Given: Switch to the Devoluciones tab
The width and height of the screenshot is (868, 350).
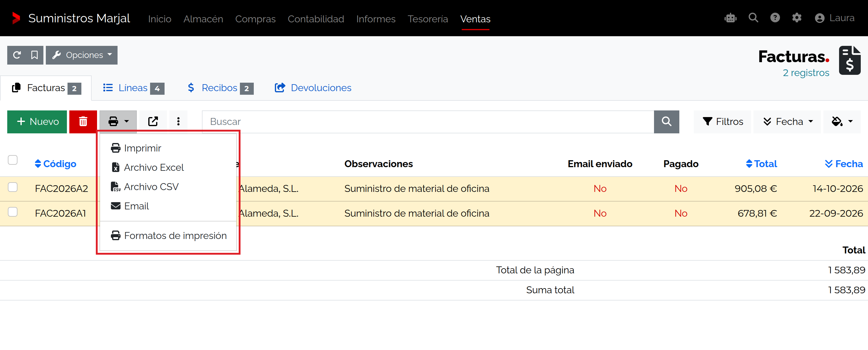Looking at the screenshot, I should (x=313, y=88).
